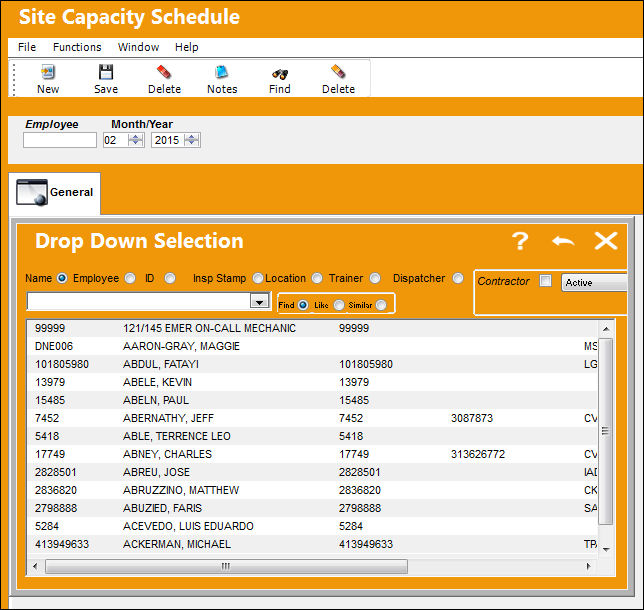The height and width of the screenshot is (610, 644).
Task: Click the General tab icon
Action: point(32,192)
